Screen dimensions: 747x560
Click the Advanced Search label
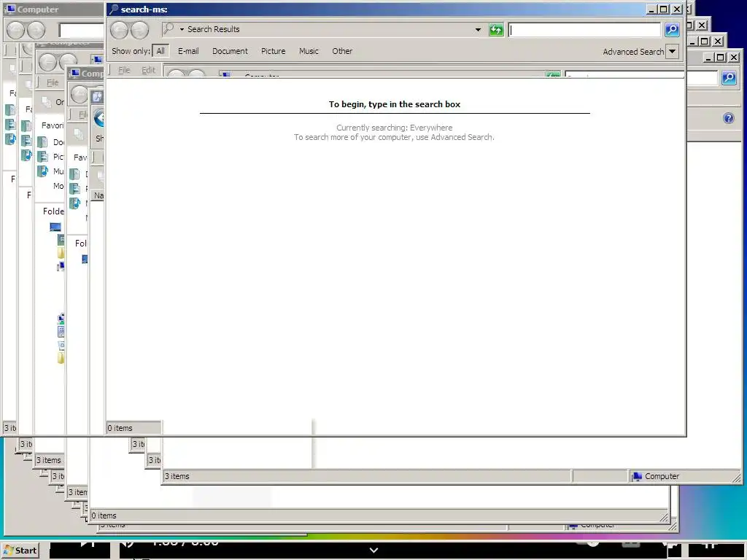click(633, 52)
